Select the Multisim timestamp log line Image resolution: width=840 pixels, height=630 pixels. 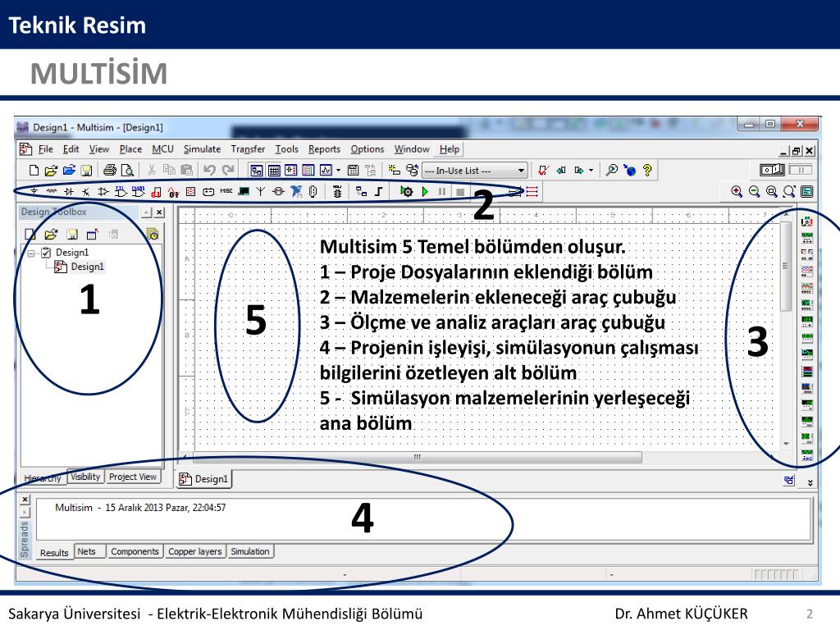(140, 507)
